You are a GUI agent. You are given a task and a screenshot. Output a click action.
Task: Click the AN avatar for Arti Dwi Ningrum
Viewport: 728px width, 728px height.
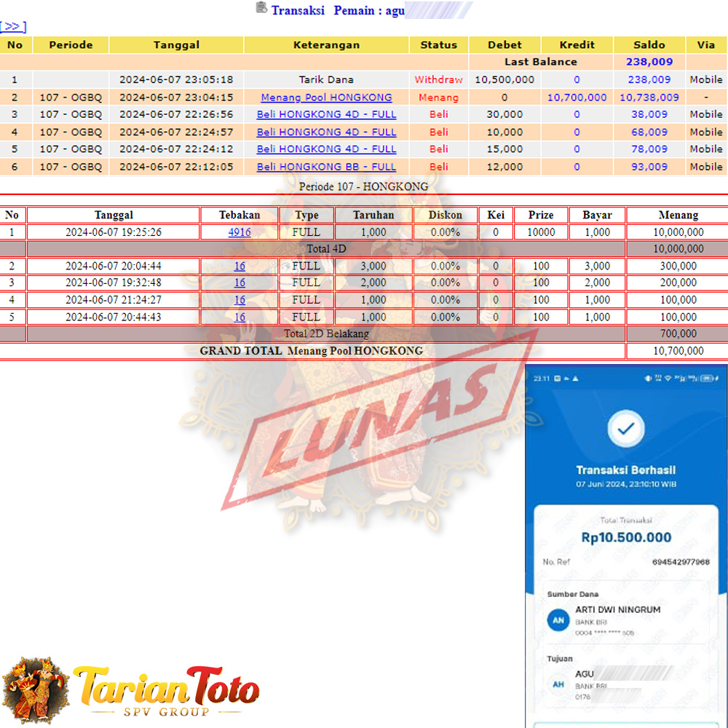pyautogui.click(x=558, y=620)
